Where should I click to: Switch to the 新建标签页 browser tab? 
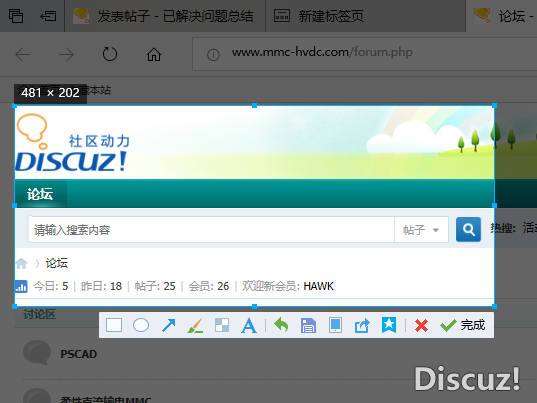[365, 16]
